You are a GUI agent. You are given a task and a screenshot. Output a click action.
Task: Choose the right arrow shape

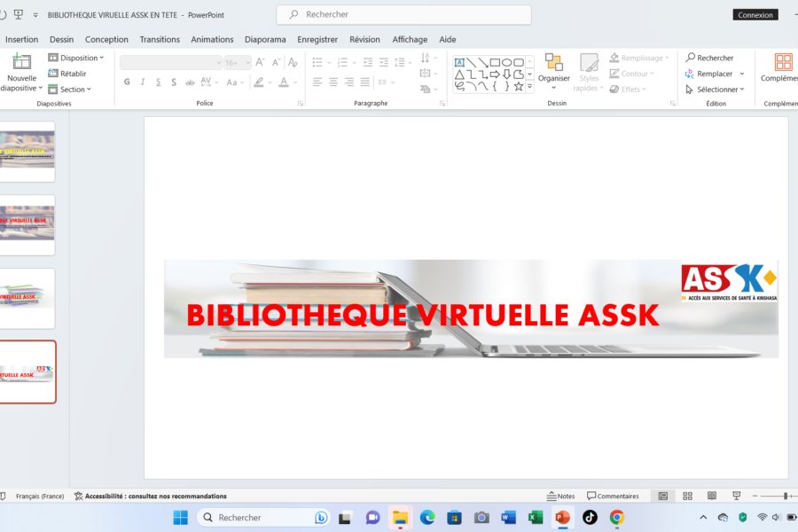click(x=495, y=74)
